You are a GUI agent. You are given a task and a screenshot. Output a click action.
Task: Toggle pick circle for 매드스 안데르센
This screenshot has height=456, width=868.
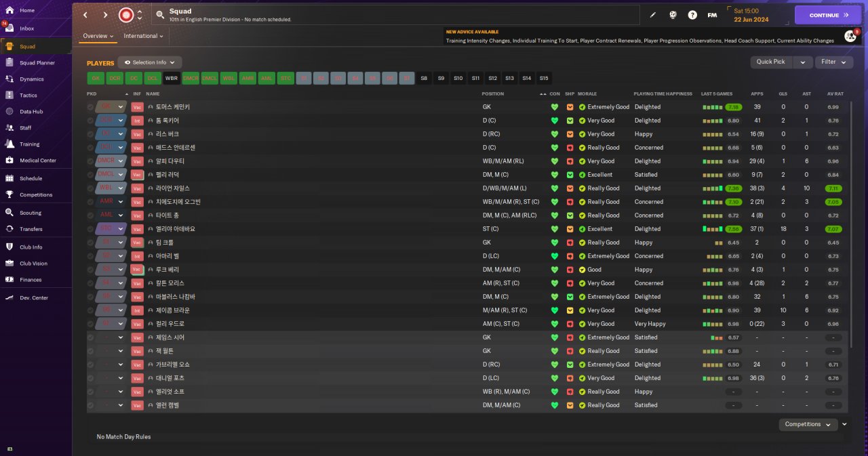pos(91,148)
